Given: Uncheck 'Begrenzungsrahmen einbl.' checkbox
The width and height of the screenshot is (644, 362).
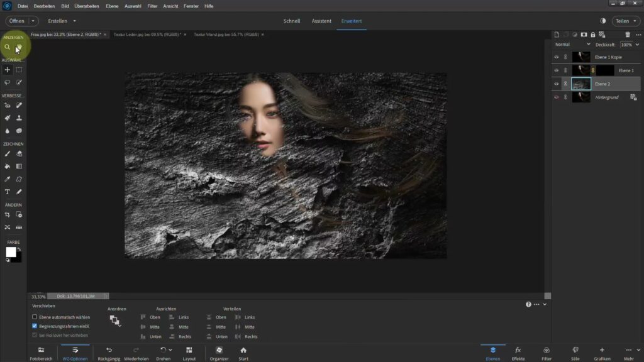Looking at the screenshot, I should 35,326.
